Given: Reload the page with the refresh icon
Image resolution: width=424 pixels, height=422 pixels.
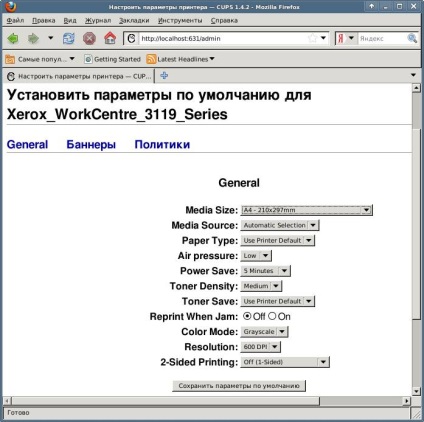Looking at the screenshot, I should [69, 39].
